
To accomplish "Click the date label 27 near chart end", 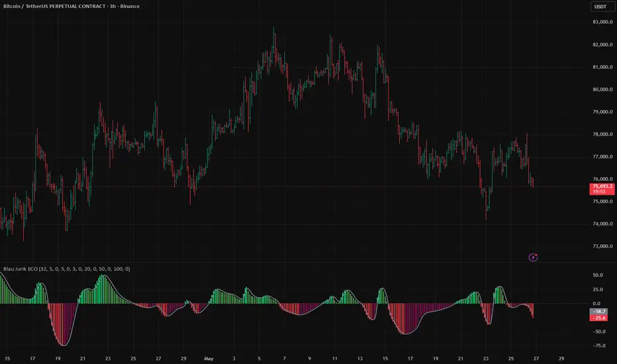I will (536, 359).
